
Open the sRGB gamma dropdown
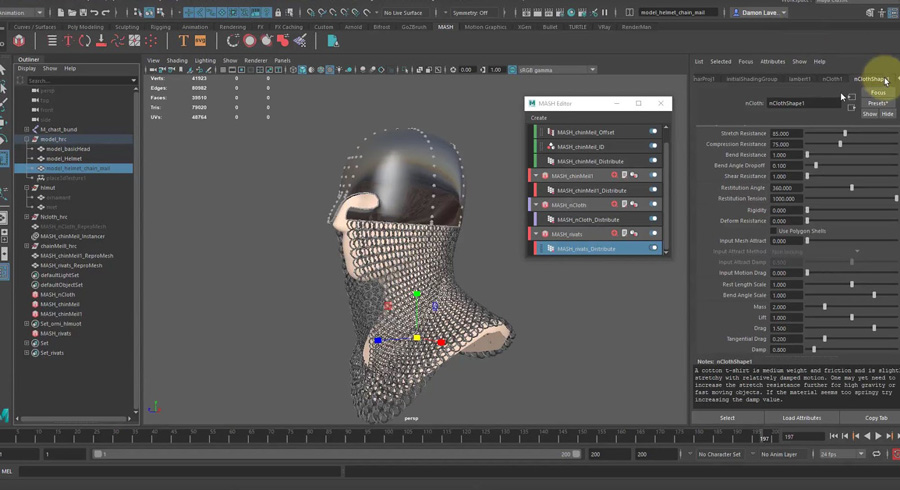point(592,70)
